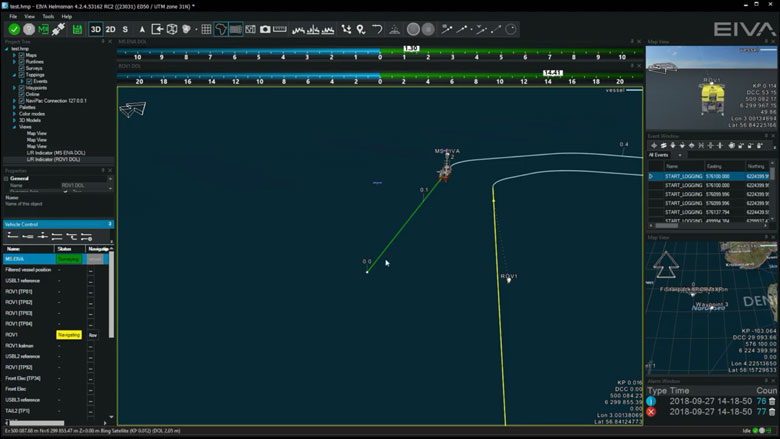The width and height of the screenshot is (780, 439).
Task: Uncheck the Runlines checkbox
Action: click(21, 62)
